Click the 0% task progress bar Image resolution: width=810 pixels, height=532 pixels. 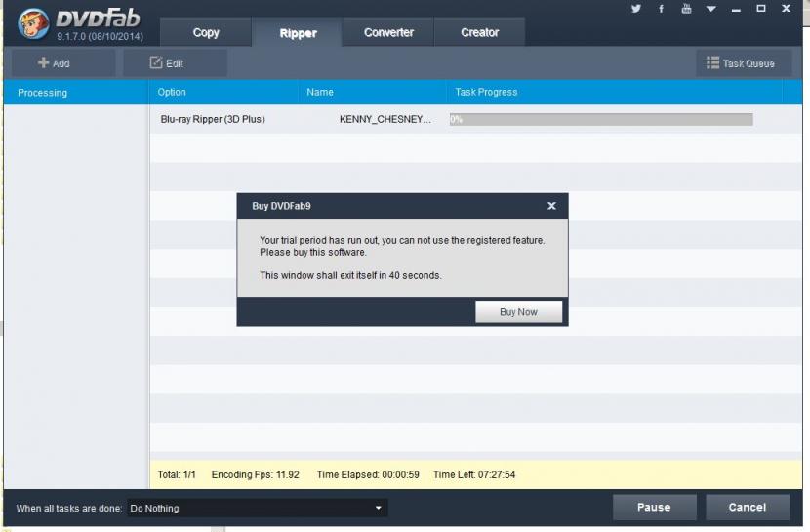click(x=601, y=119)
